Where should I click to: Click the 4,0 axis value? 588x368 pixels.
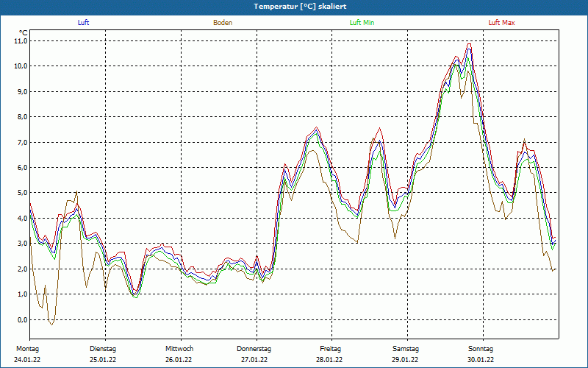coord(22,218)
